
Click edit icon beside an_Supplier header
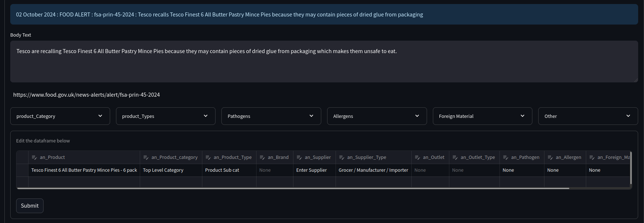point(299,157)
